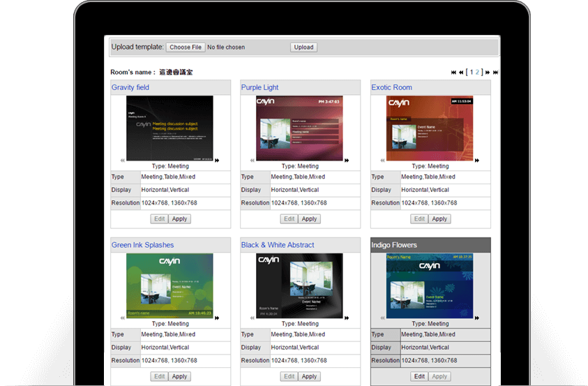Show next preview for Gravity field
Image resolution: width=588 pixels, height=386 pixels.
coord(217,161)
